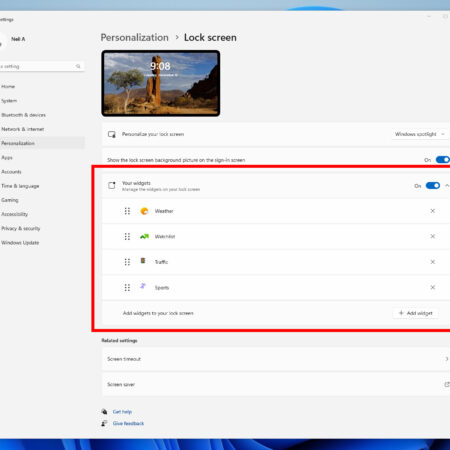Click the search magnifier icon in sidebar
The image size is (450, 450).
pyautogui.click(x=78, y=66)
